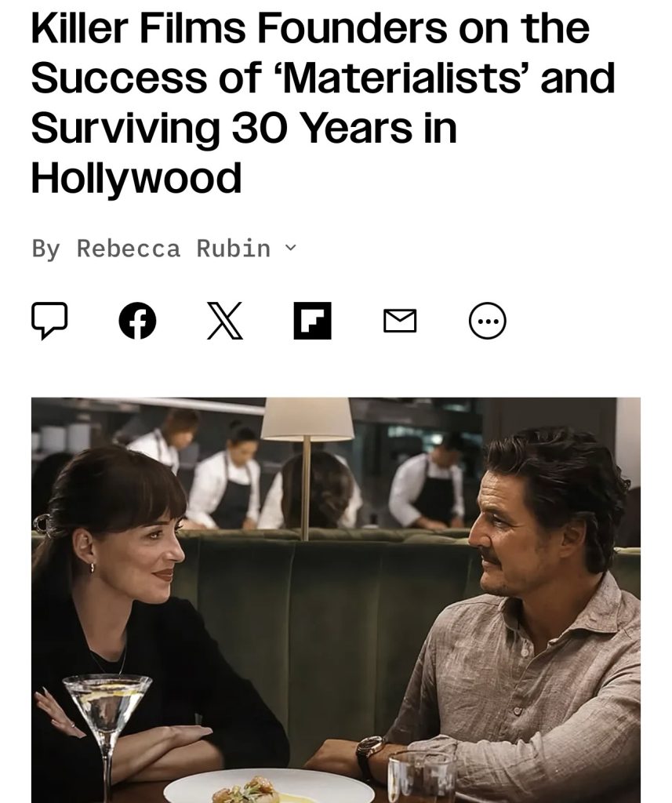The height and width of the screenshot is (803, 672).
Task: Share via the email envelope icon
Action: tap(400, 321)
